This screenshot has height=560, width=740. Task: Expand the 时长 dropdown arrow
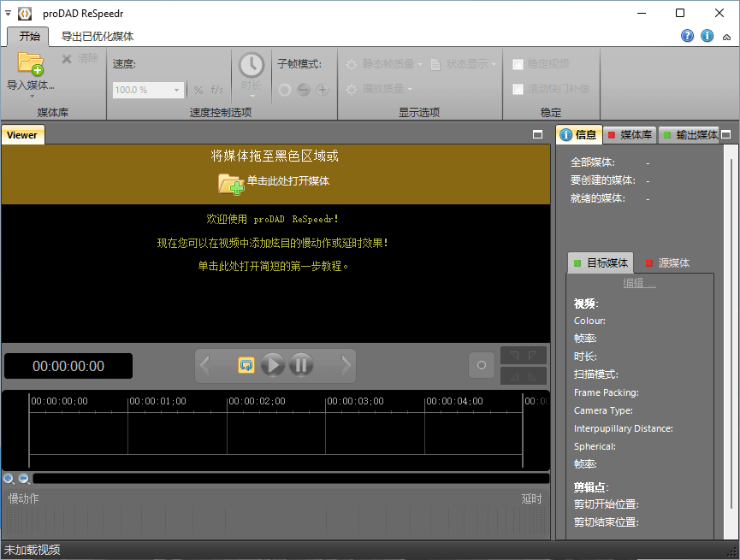click(252, 97)
